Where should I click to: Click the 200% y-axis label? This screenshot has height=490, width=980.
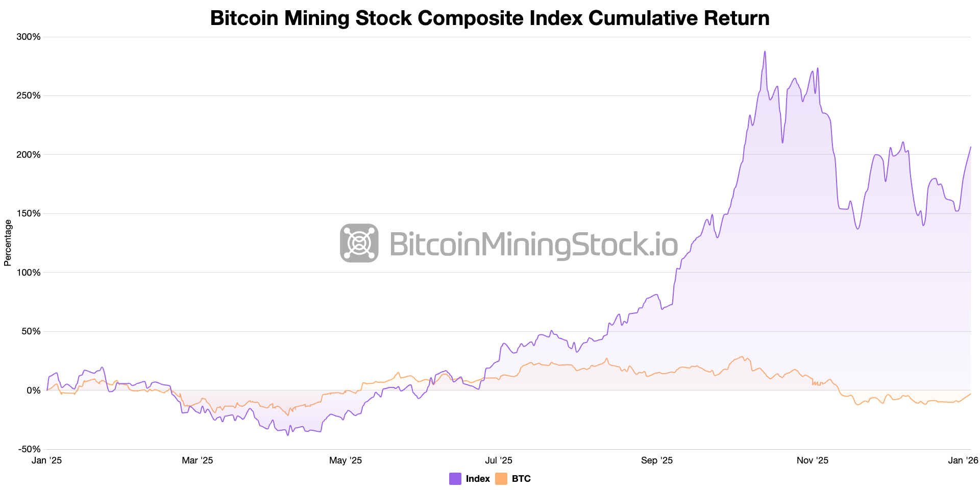(29, 155)
